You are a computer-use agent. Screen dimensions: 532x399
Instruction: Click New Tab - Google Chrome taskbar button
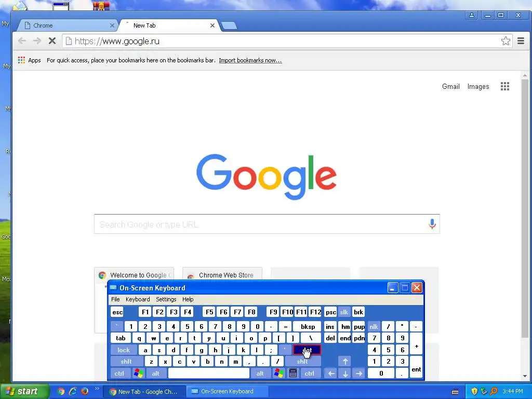point(144,392)
